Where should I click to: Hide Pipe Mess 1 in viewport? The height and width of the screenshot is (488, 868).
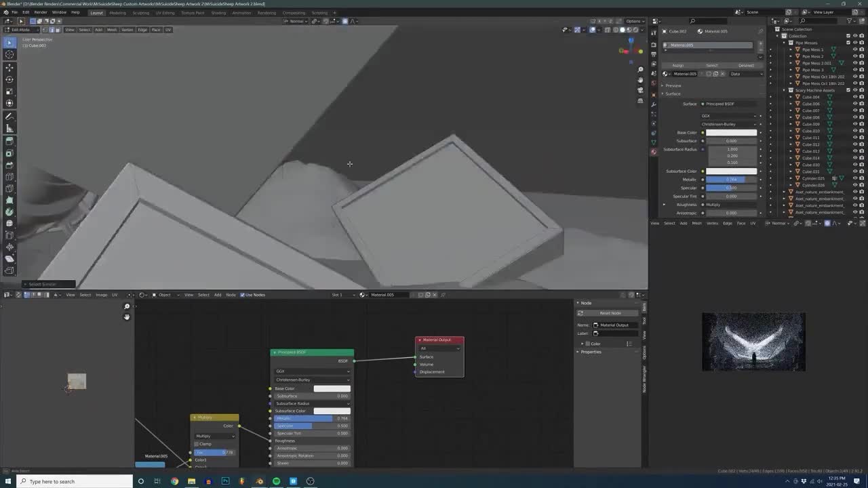click(854, 49)
